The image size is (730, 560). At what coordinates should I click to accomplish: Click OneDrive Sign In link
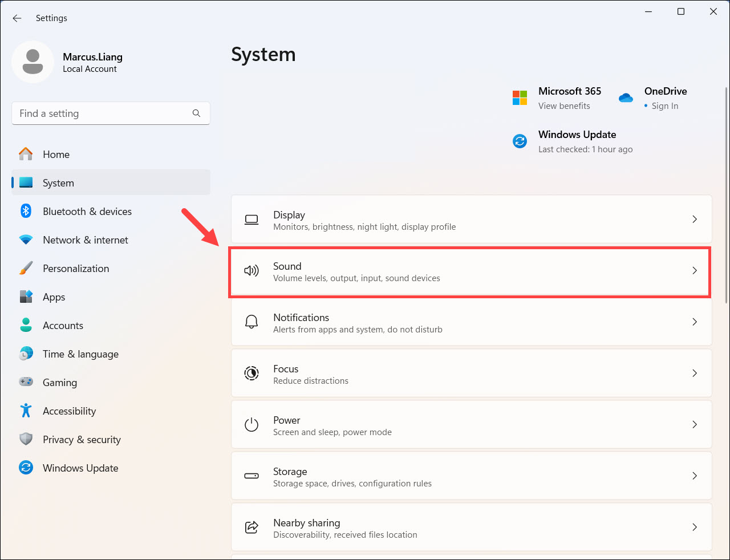tap(664, 106)
